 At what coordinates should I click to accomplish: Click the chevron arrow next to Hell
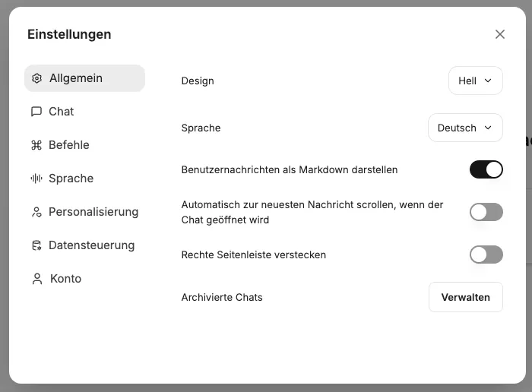(x=488, y=81)
